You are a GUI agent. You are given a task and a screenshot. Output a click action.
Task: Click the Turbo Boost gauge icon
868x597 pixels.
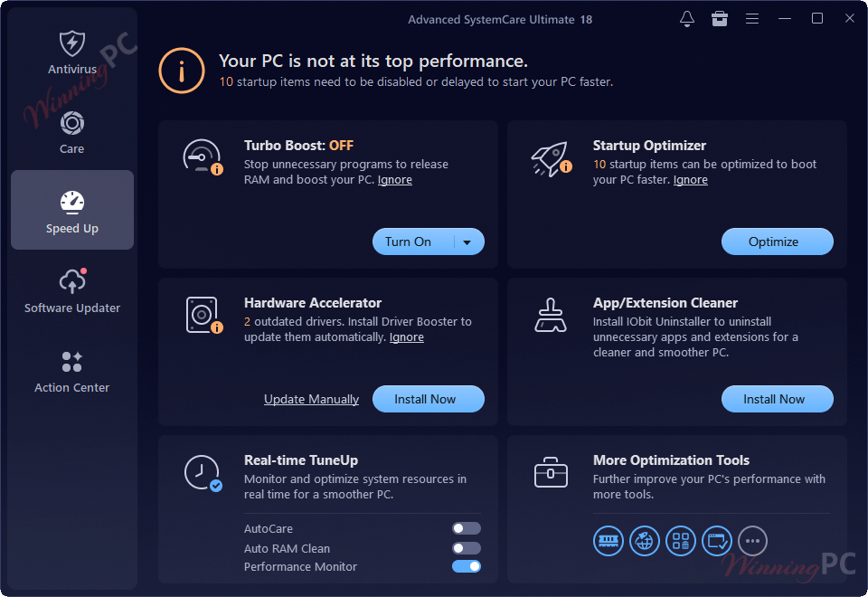[x=202, y=156]
